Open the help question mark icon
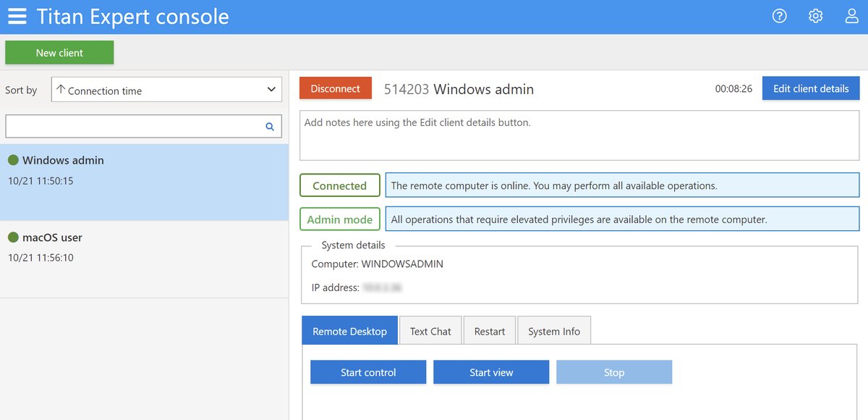 pos(779,16)
